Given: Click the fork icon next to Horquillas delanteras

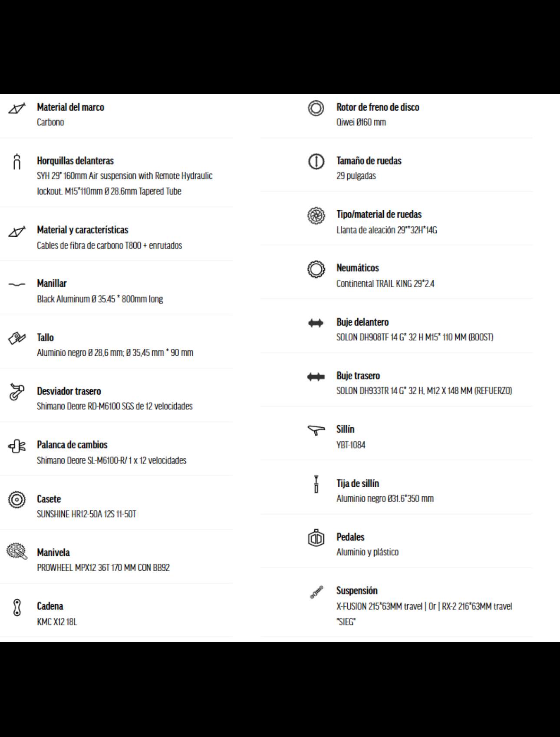Looking at the screenshot, I should (16, 162).
